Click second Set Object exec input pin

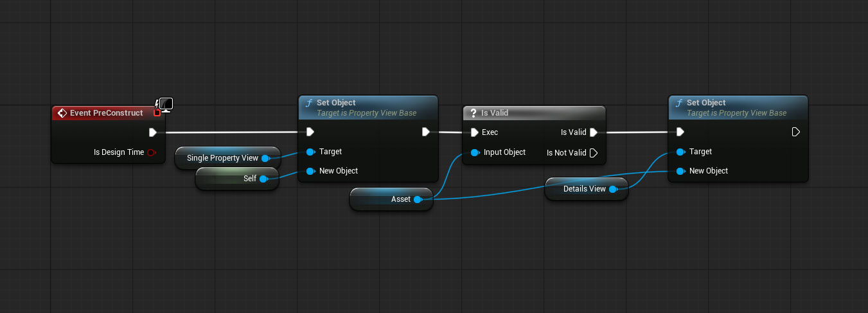point(680,132)
